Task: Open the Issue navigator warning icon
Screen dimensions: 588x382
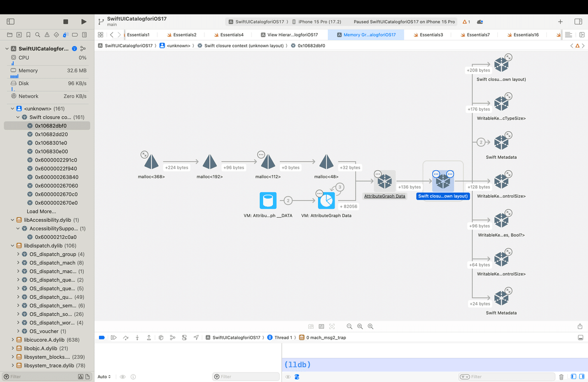Action: tap(48, 35)
